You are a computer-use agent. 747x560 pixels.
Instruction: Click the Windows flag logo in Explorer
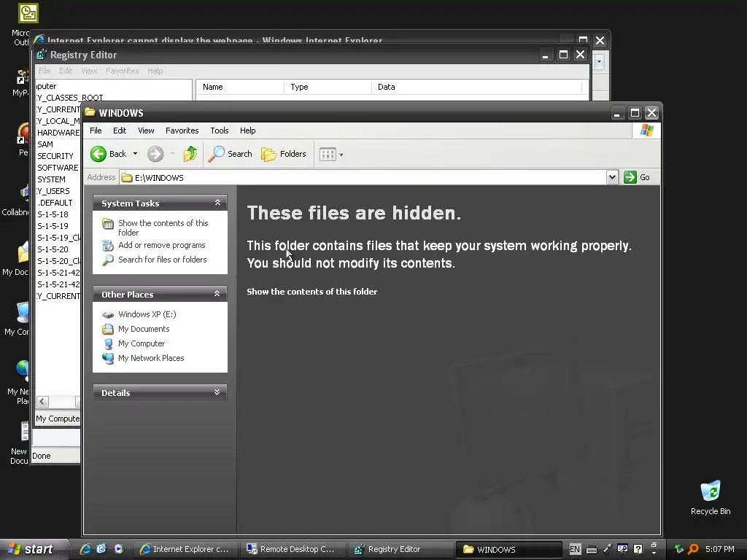(x=646, y=131)
